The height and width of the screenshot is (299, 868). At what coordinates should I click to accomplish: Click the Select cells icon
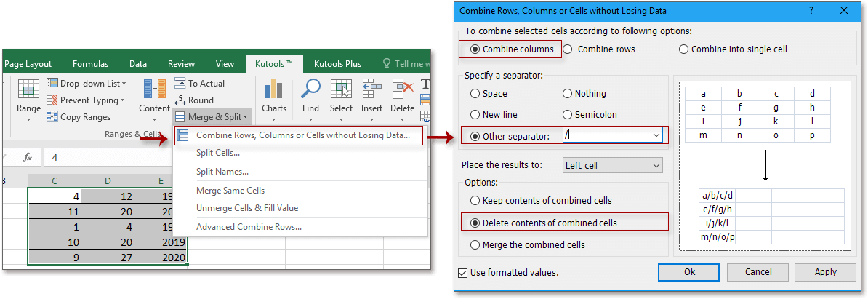341,89
